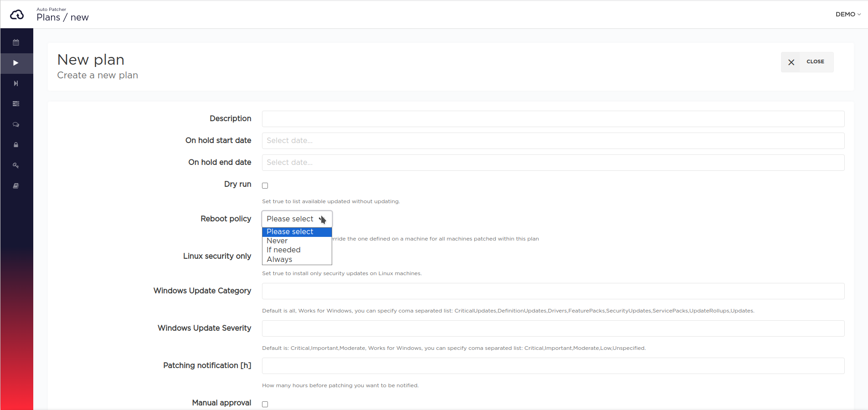The image size is (868, 410).
Task: Open the chat bubbles icon in sidebar
Action: [16, 124]
